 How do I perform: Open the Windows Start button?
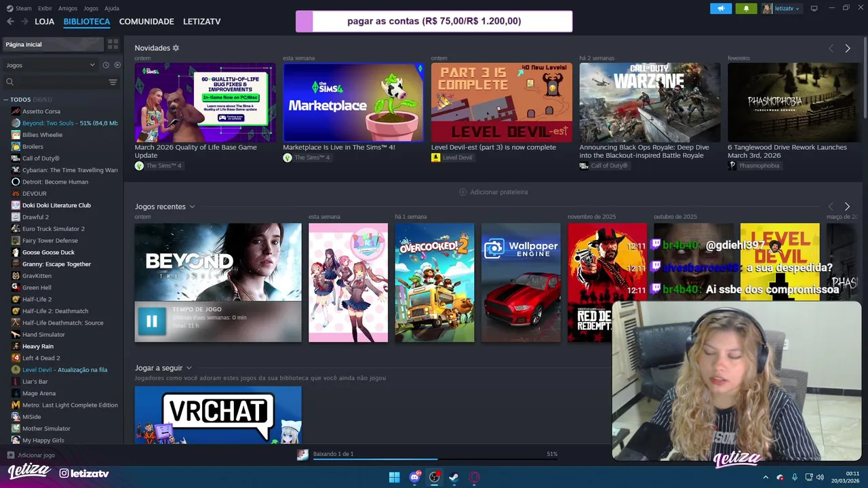coord(394,477)
